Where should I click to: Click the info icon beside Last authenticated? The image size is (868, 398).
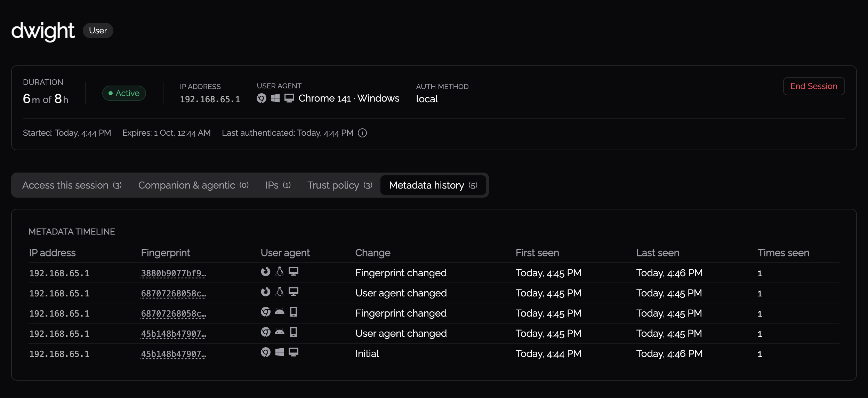coord(362,133)
